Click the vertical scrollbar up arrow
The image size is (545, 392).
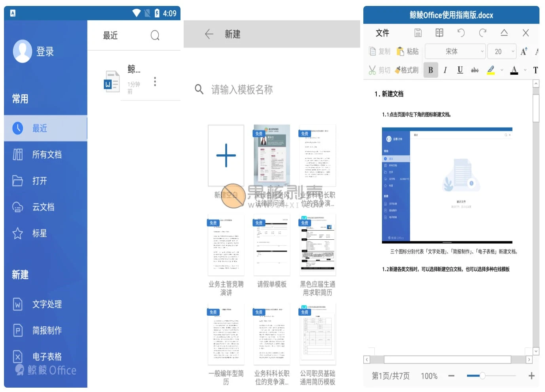[536, 83]
